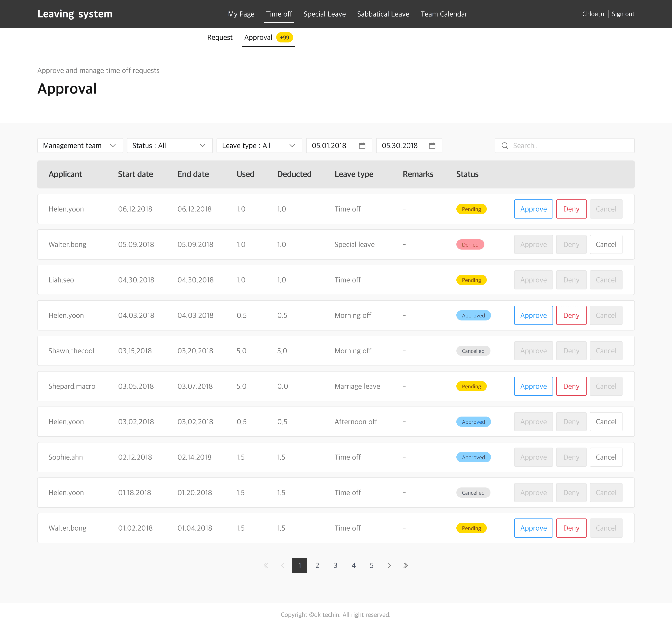Approve Helen.yoon's 06.12.2018 request
Image resolution: width=672 pixels, height=626 pixels.
pyautogui.click(x=533, y=209)
